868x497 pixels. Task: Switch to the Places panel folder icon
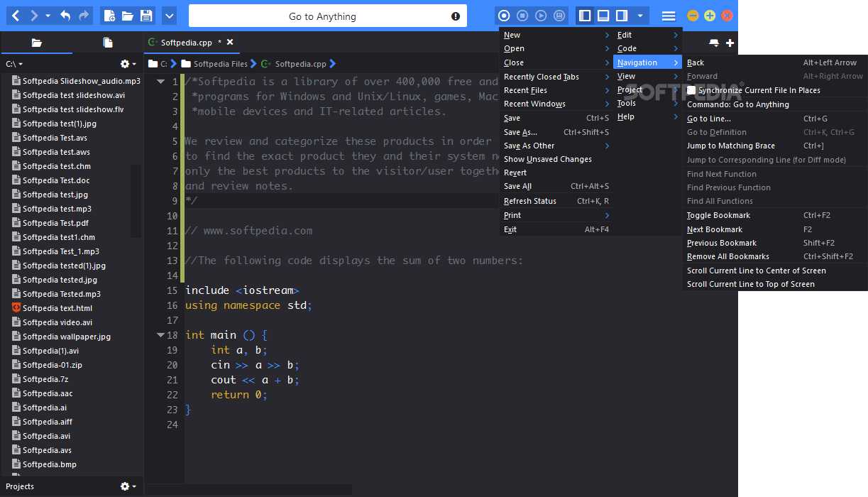coord(37,42)
